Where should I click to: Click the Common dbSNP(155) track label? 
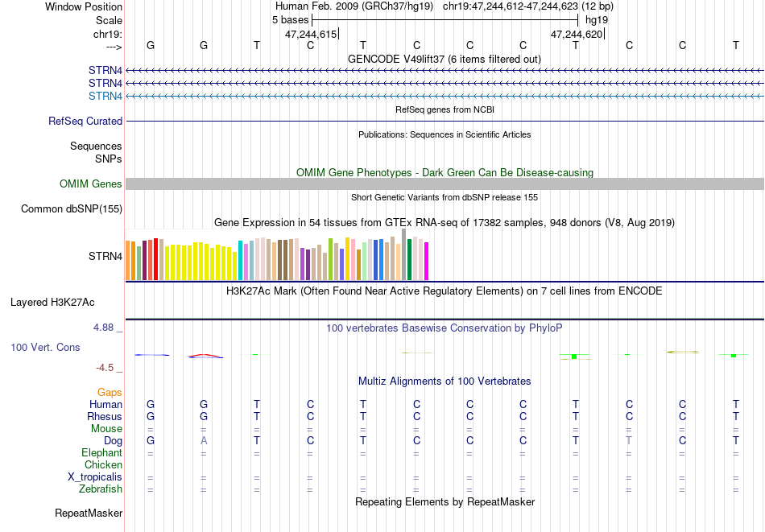click(x=72, y=208)
